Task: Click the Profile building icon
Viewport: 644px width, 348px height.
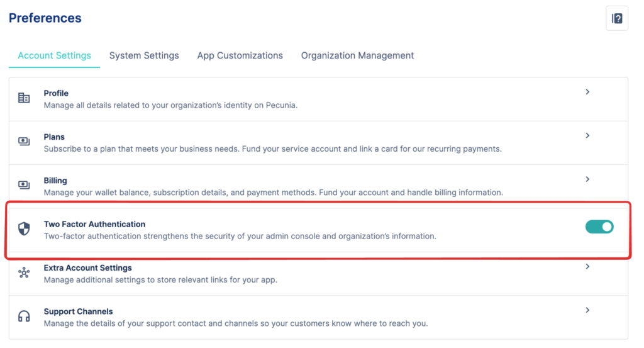Action: click(24, 98)
